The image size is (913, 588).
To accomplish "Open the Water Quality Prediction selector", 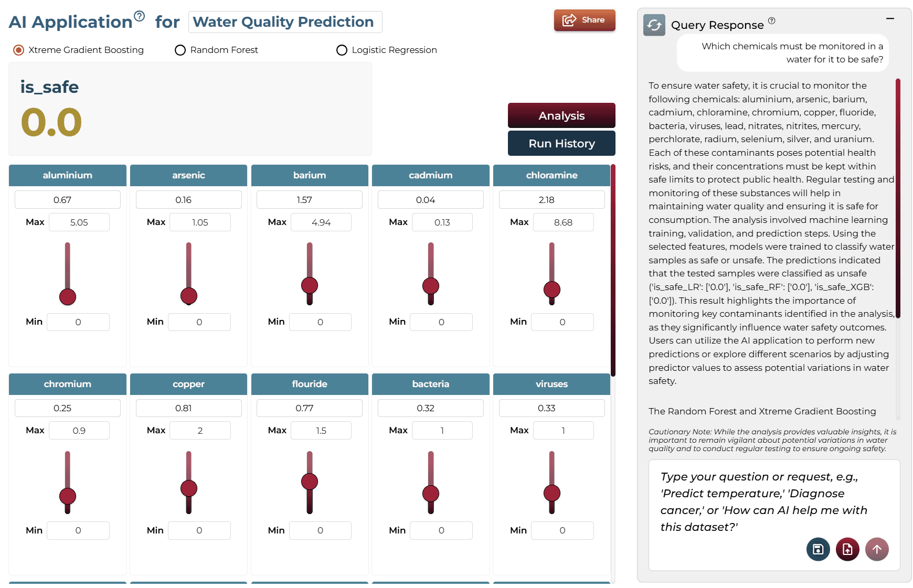I will (285, 22).
